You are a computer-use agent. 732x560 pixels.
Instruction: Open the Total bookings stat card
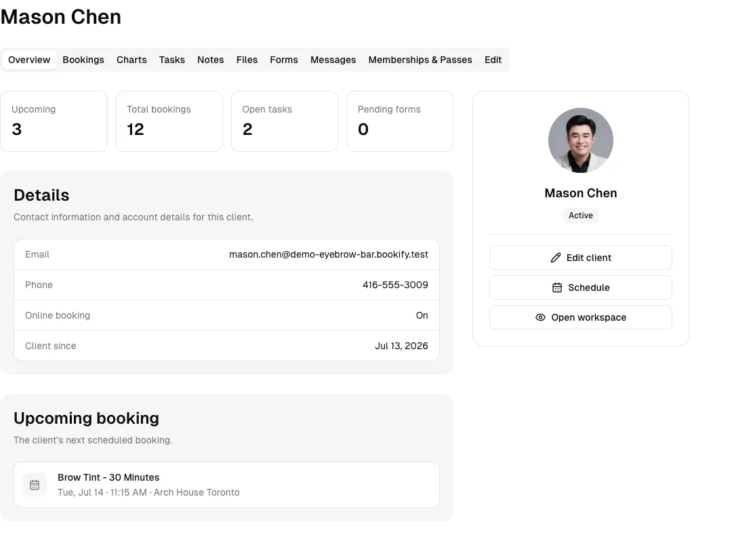point(169,121)
